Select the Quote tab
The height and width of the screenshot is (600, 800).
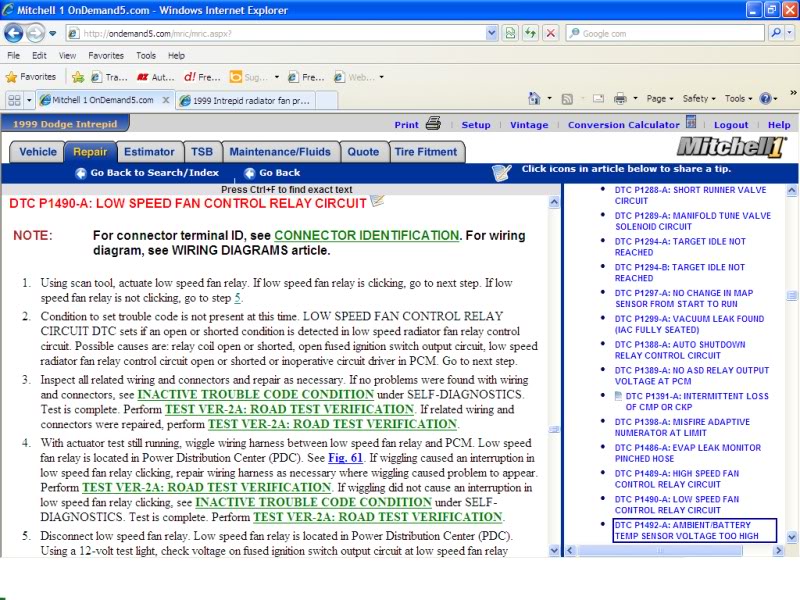[x=363, y=152]
